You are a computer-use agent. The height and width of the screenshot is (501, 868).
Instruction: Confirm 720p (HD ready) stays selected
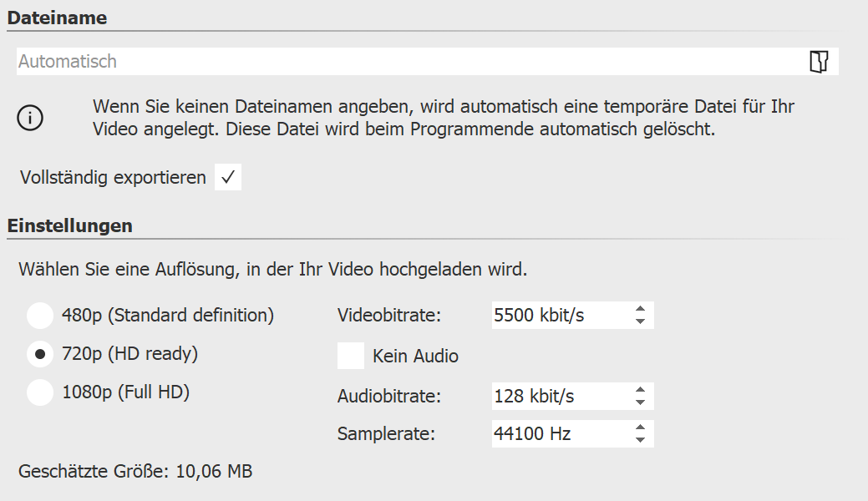pyautogui.click(x=39, y=354)
